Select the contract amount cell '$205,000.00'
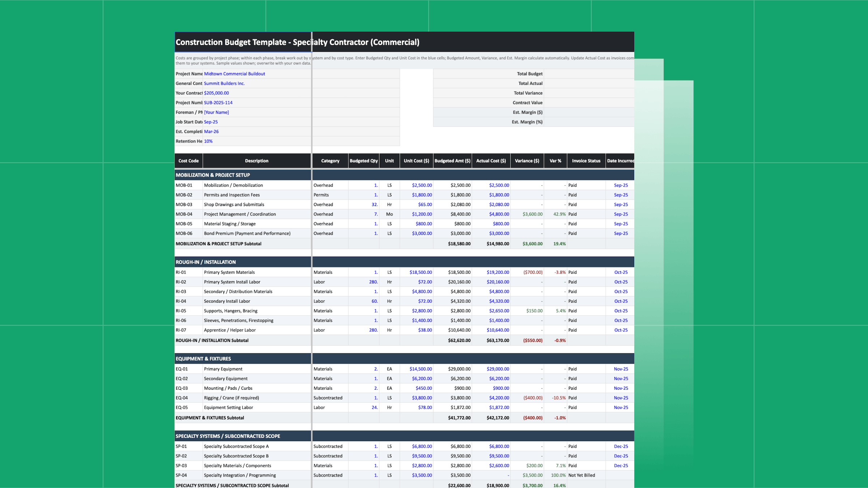Screen dimensions: 868x488 tap(216, 93)
